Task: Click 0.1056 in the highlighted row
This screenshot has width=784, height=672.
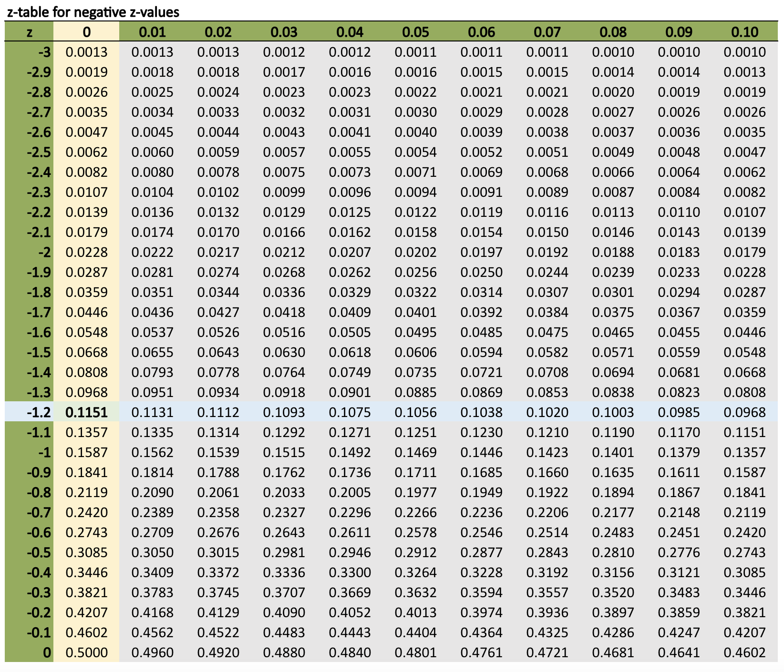Action: click(415, 412)
